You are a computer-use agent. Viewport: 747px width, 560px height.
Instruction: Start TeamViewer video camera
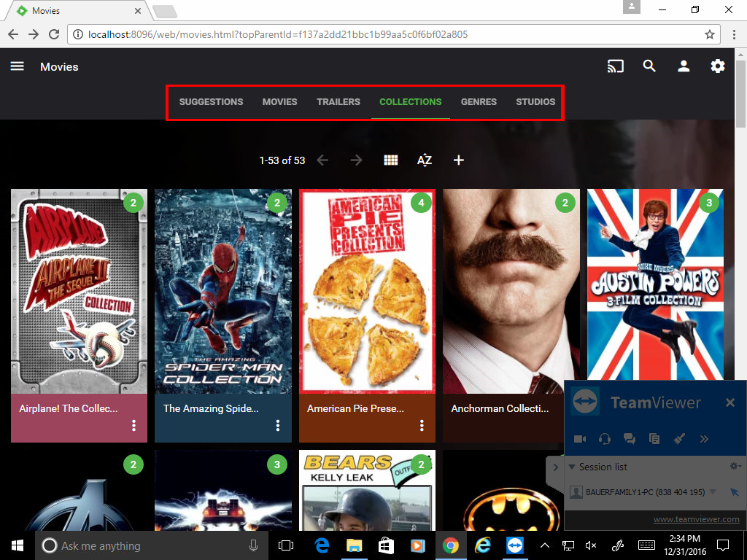click(580, 438)
